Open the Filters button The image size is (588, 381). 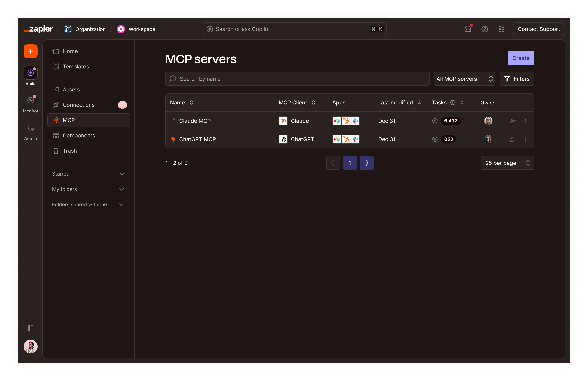(517, 79)
